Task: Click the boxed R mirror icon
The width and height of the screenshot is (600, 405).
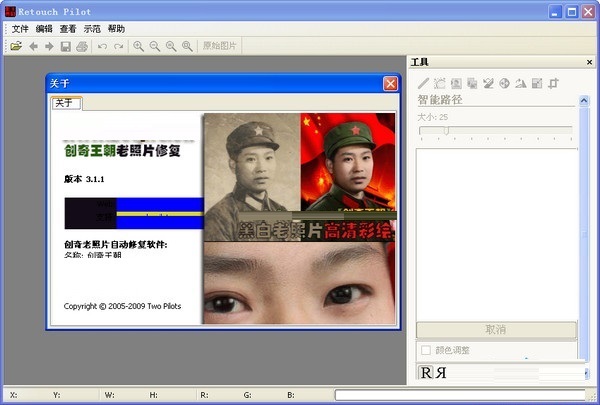Action: [426, 372]
